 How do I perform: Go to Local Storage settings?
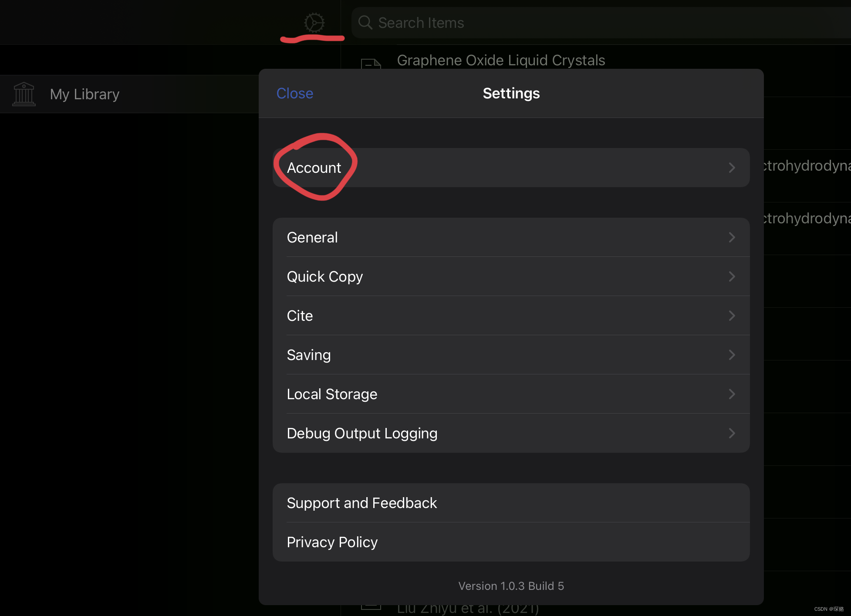pyautogui.click(x=511, y=394)
